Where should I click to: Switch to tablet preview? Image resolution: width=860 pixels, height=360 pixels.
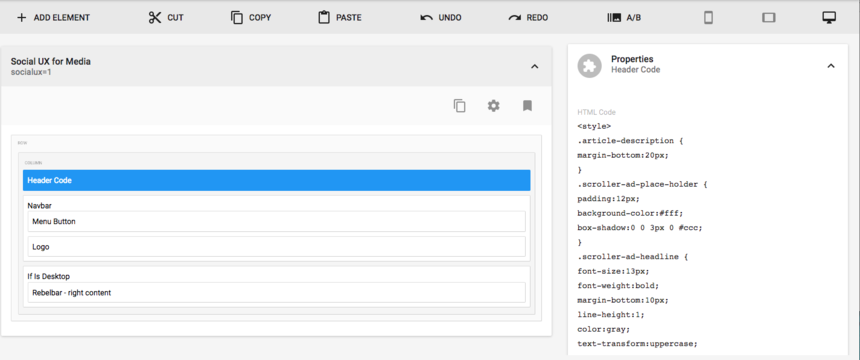768,18
